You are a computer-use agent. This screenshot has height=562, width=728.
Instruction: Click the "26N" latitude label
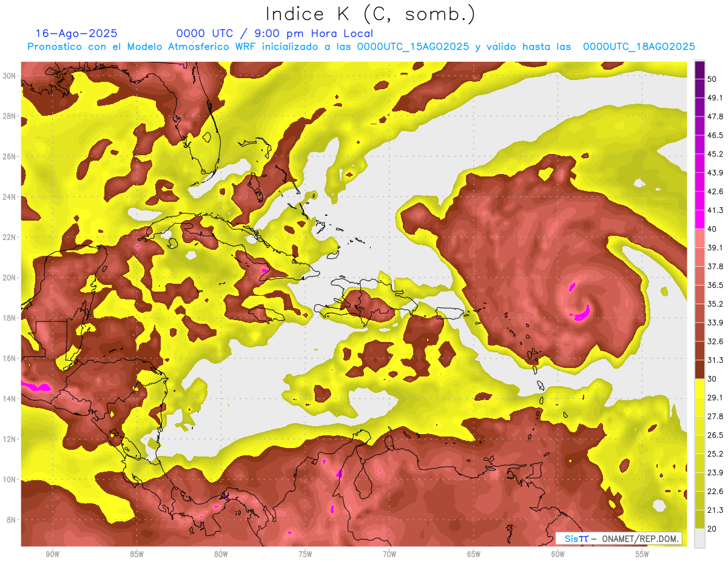tap(10, 156)
